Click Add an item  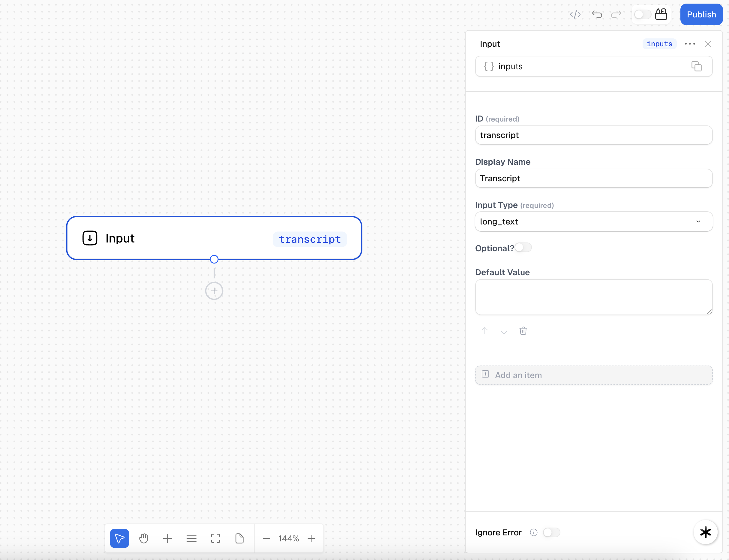[x=593, y=375]
